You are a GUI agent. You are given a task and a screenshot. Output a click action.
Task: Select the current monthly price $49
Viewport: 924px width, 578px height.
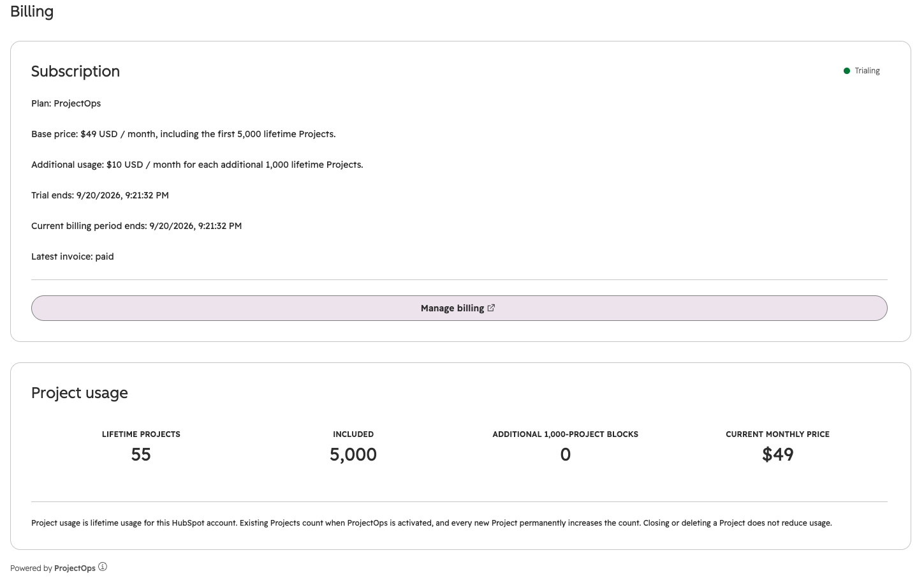(x=778, y=454)
